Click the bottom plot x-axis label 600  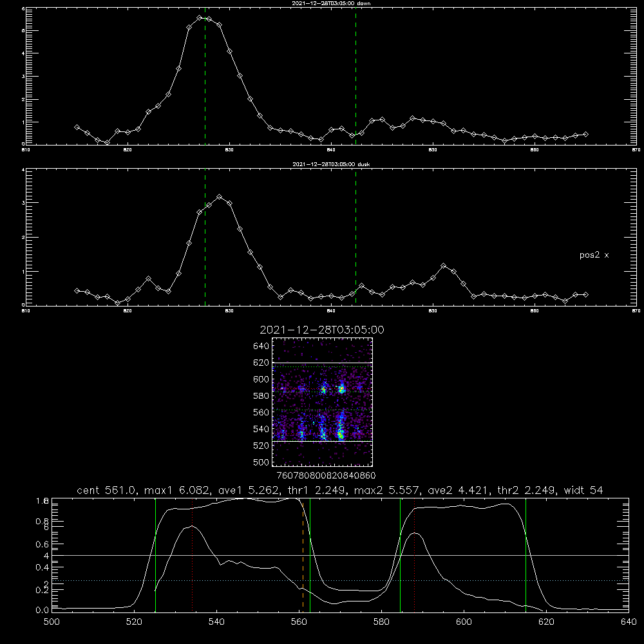coord(464,622)
